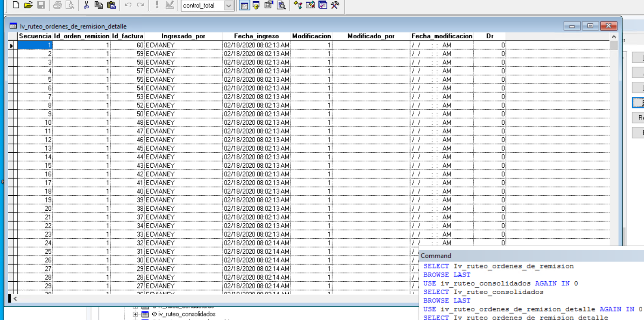The height and width of the screenshot is (320, 644).
Task: Click the browse window split bar handle
Action: click(x=9, y=298)
